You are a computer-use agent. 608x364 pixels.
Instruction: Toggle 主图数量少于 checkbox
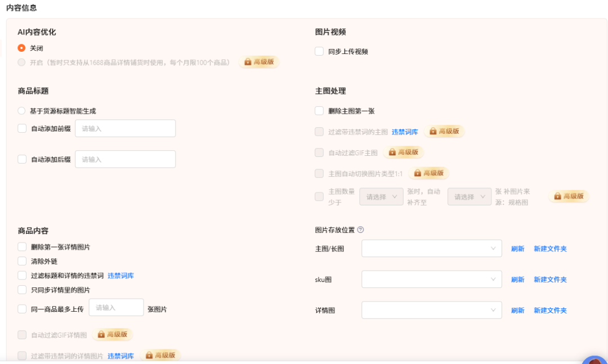click(x=319, y=196)
